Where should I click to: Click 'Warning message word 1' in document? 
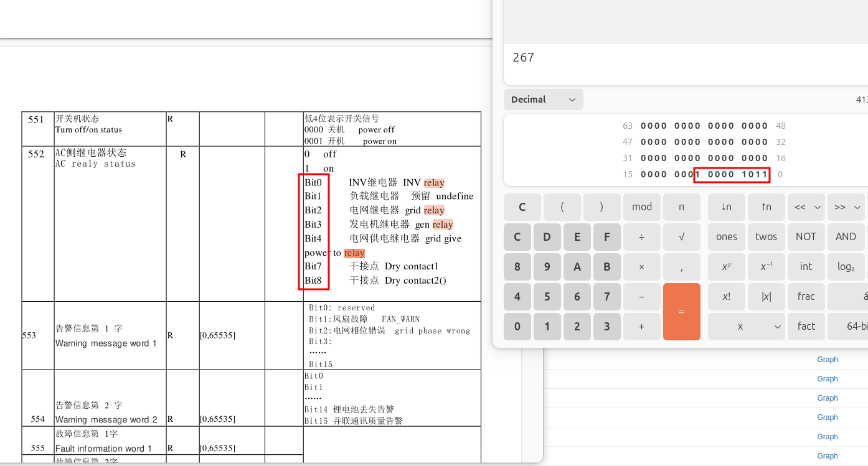coord(106,343)
